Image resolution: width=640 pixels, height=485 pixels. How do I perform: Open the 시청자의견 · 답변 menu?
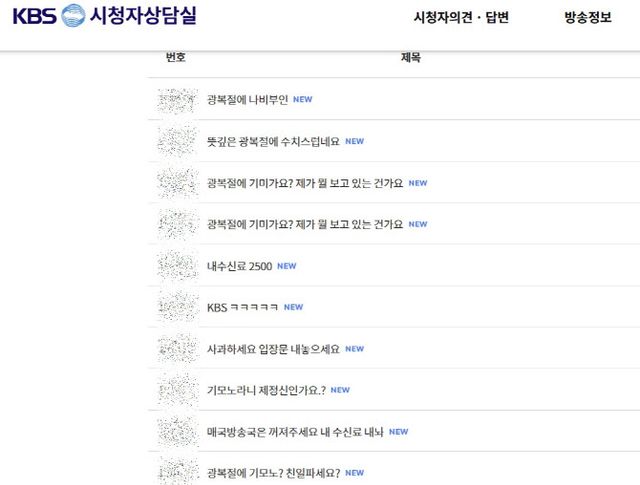pos(461,18)
